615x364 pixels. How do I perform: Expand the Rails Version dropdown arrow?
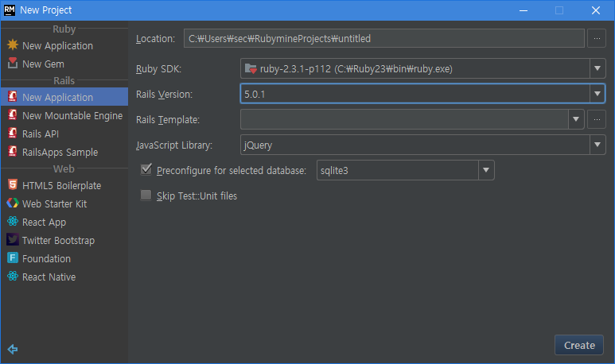[597, 94]
